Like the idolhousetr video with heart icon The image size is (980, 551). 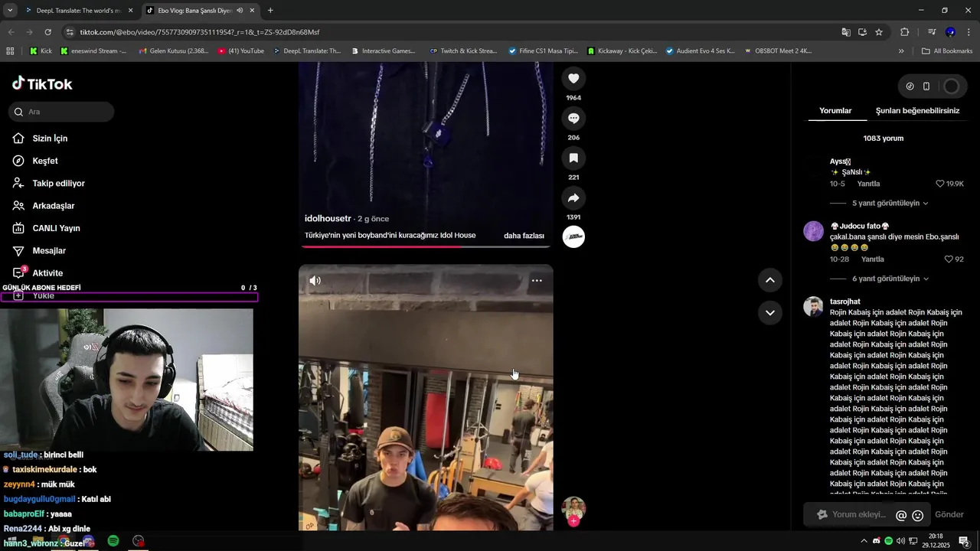[x=573, y=78]
